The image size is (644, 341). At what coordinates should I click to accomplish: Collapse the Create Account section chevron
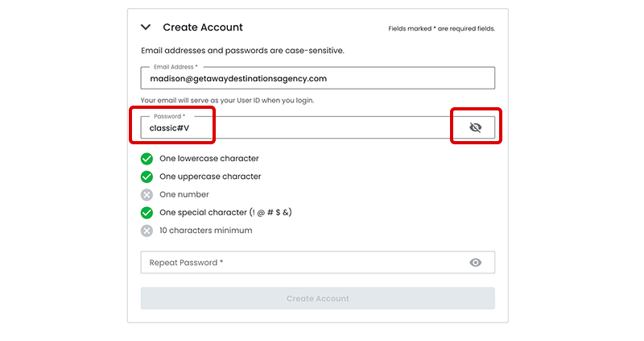click(147, 27)
